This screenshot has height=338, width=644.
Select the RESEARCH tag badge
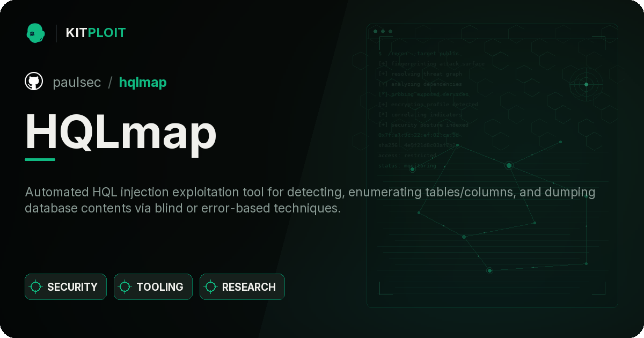(x=242, y=287)
